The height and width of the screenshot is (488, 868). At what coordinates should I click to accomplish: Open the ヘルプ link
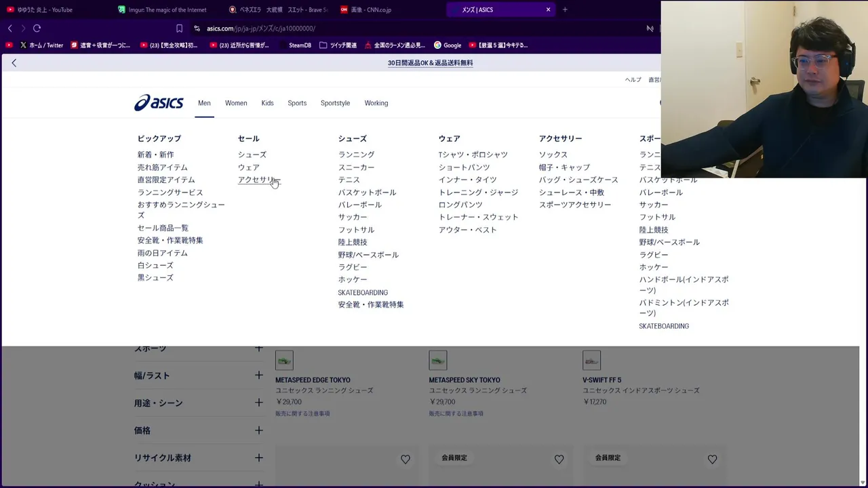point(633,80)
